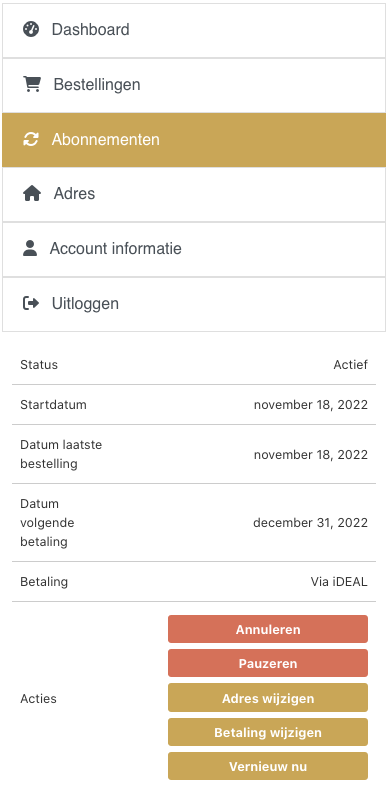Click the Betaling wijzigen button
Screen dimensions: 388x792
(x=268, y=732)
